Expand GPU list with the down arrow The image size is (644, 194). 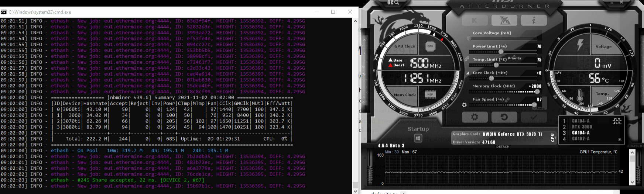(x=619, y=140)
